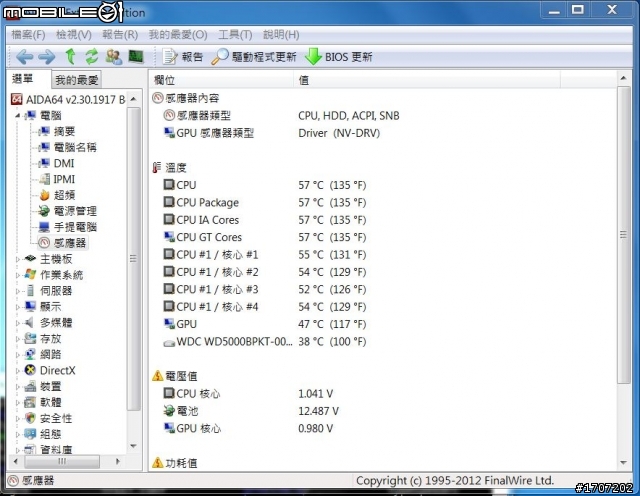Click tree panel scroll up arrow
Viewport: 640px width, 496px height.
133,99
